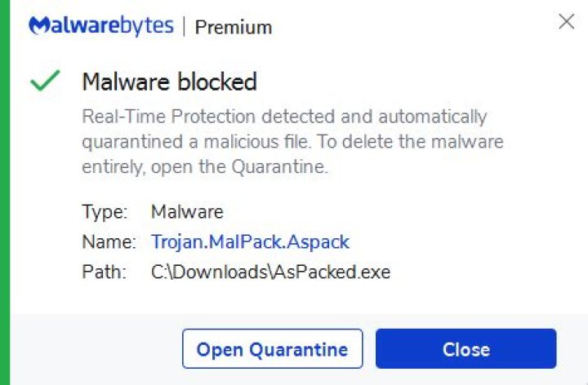This screenshot has height=385, width=588.
Task: Click the "Path:" field label
Action: 104,272
